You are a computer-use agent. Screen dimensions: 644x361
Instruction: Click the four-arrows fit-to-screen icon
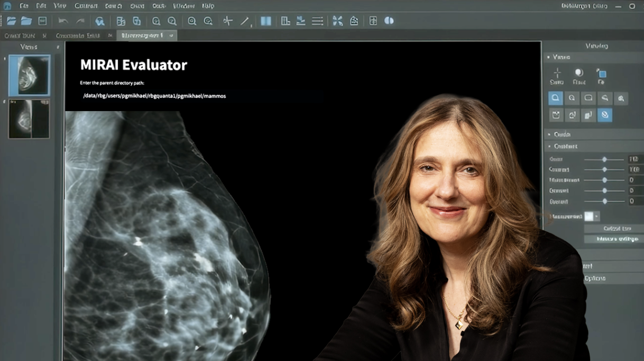337,21
